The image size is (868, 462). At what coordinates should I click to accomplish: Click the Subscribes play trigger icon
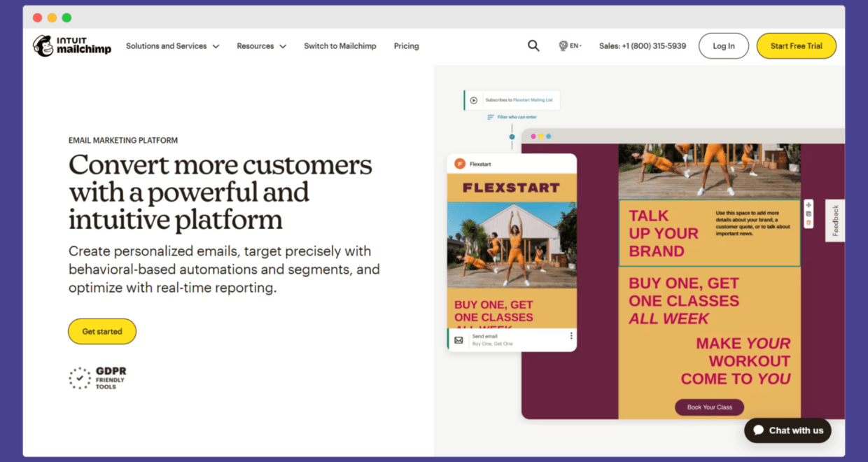(474, 100)
